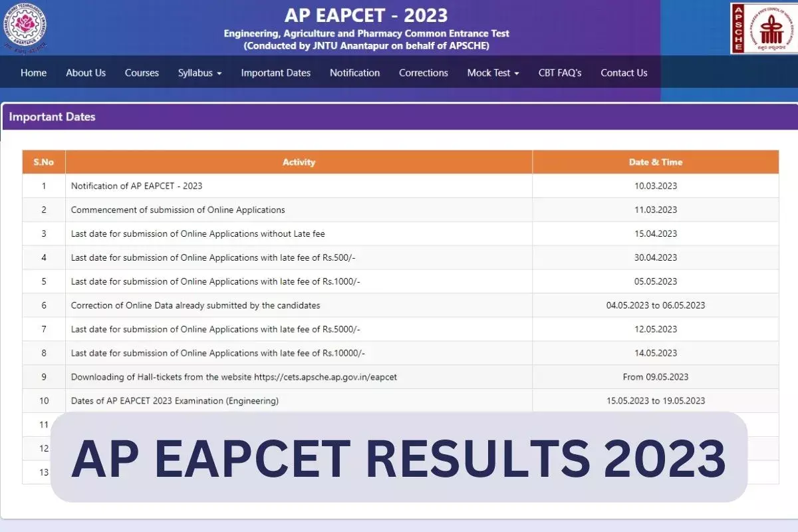The width and height of the screenshot is (798, 532).
Task: Click the APSCHE logo at top right
Action: tap(763, 28)
